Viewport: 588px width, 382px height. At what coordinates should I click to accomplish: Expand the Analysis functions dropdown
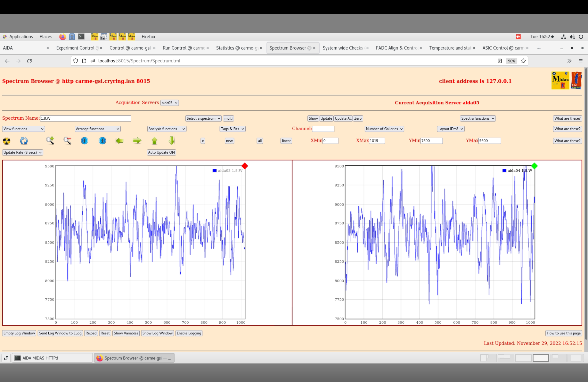[x=166, y=129]
